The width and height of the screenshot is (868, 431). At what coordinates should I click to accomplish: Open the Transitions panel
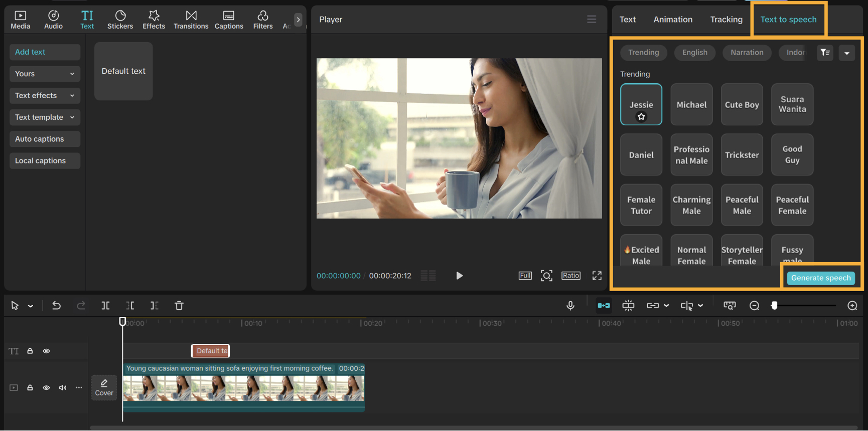(191, 20)
